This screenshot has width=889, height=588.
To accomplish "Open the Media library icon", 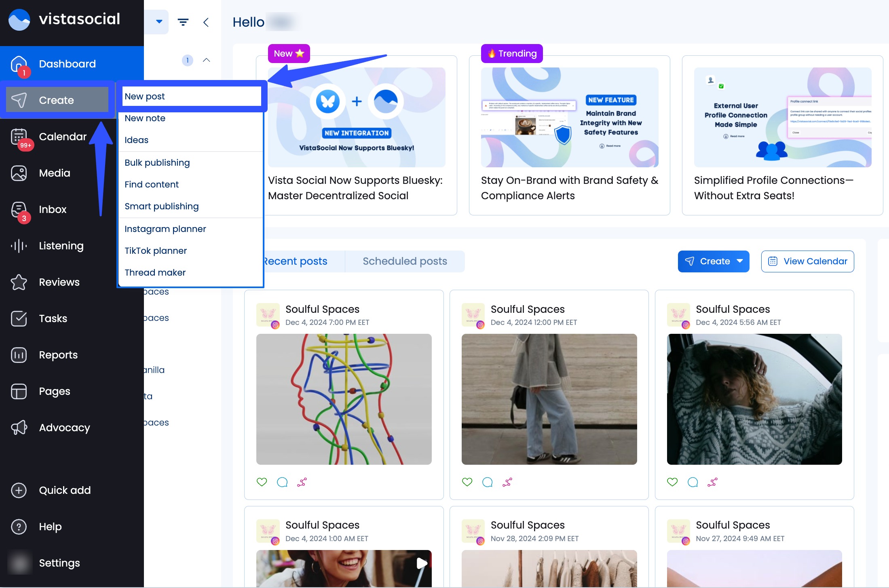I will [x=19, y=173].
